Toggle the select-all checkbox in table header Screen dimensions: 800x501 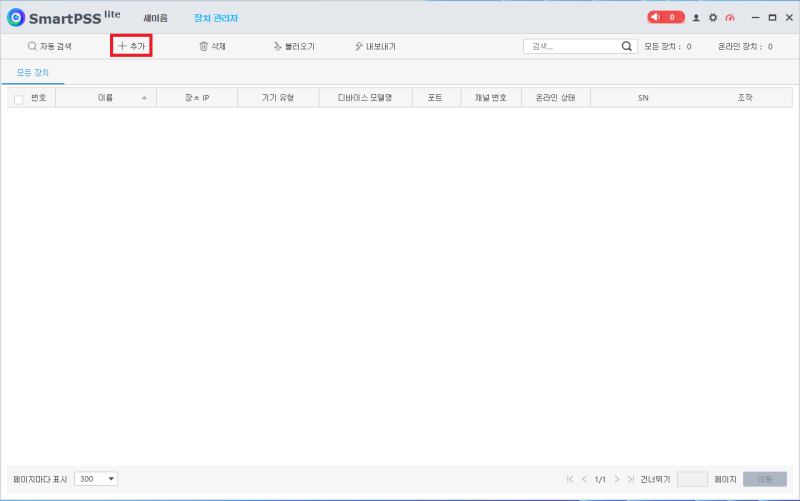[x=19, y=99]
